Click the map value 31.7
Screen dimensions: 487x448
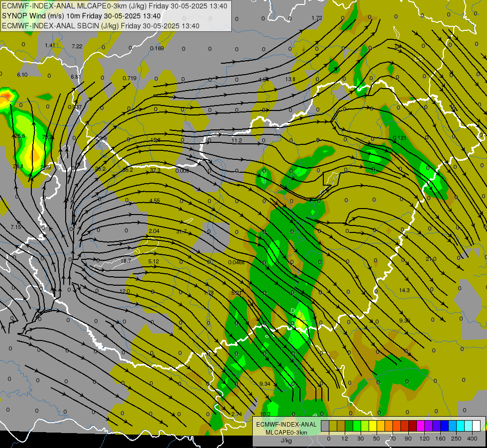click(x=182, y=231)
